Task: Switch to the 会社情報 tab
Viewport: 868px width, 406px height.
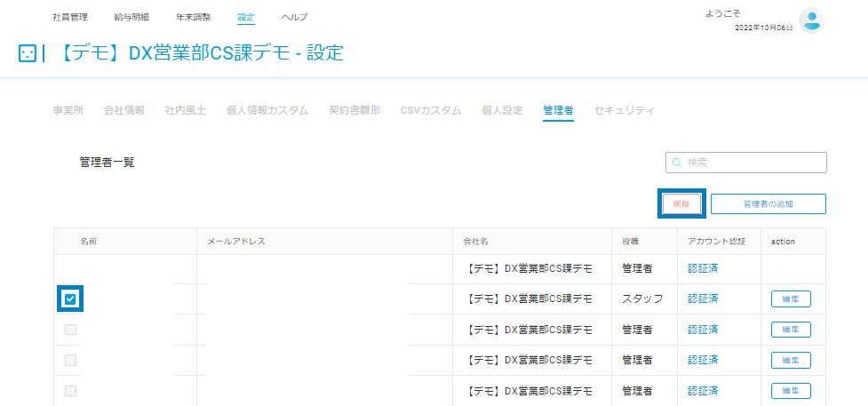Action: (x=124, y=110)
